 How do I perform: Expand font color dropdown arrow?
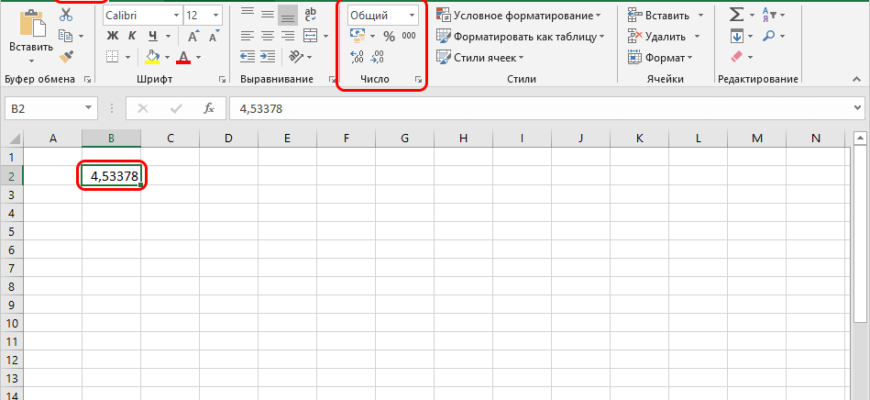199,57
